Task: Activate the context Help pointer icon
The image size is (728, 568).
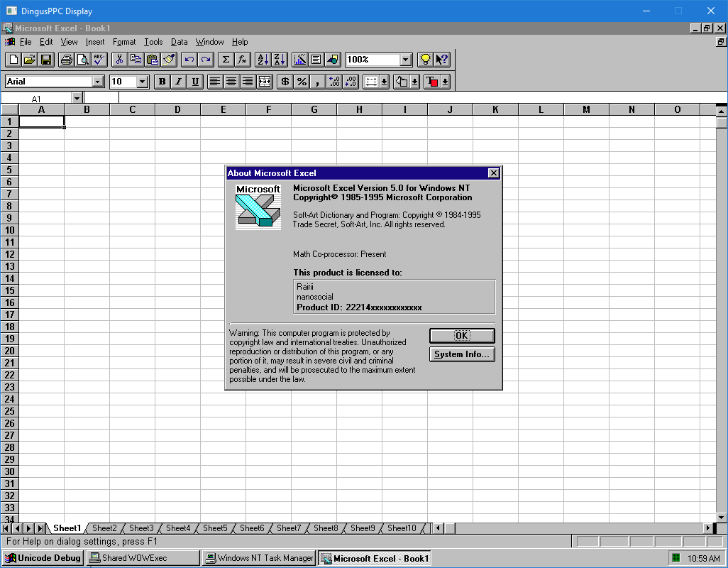Action: click(x=441, y=60)
